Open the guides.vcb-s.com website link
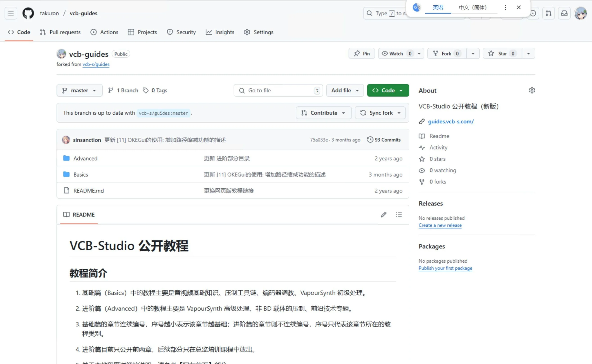The height and width of the screenshot is (364, 592). pyautogui.click(x=451, y=122)
